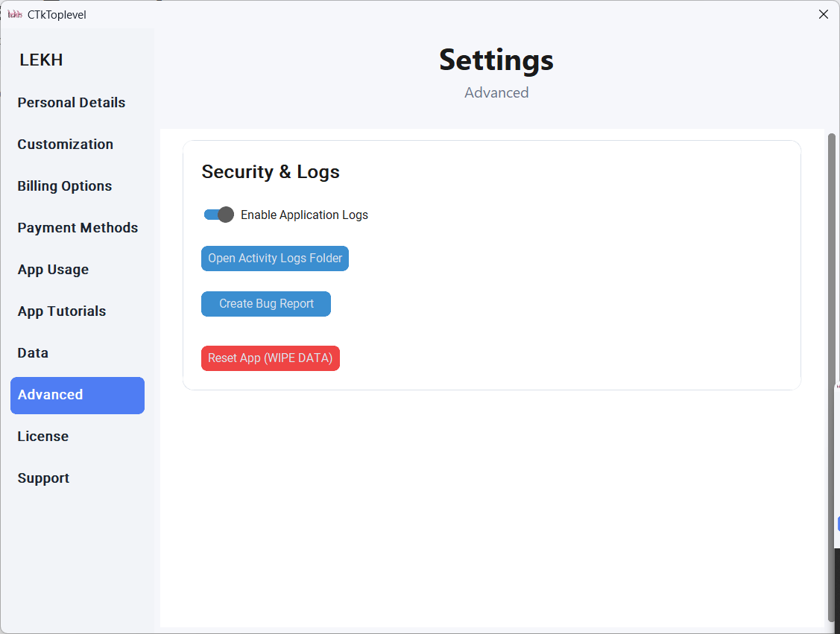This screenshot has width=840, height=634.
Task: Open the Support section
Action: click(x=43, y=478)
